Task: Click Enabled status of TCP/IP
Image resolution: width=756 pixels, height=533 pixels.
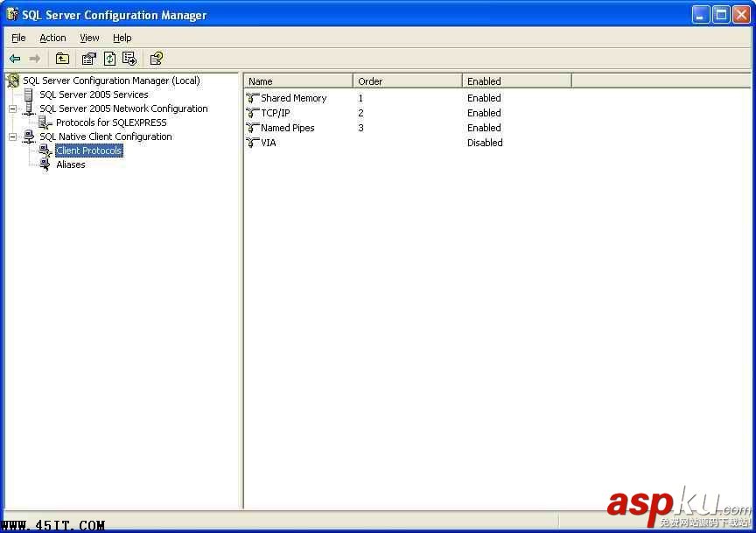Action: (x=484, y=113)
